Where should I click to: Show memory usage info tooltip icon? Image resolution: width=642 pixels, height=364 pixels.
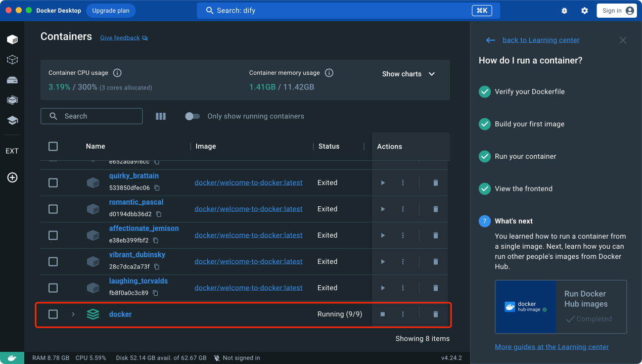329,73
